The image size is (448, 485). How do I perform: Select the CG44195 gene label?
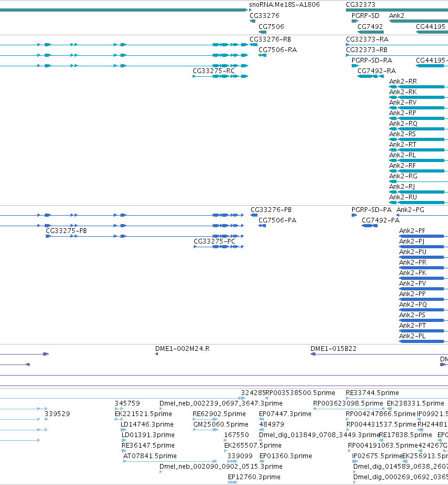pyautogui.click(x=430, y=27)
